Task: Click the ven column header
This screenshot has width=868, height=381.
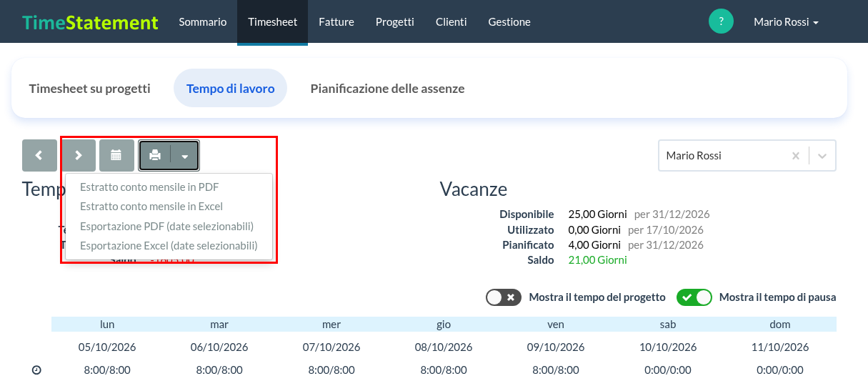Action: tap(556, 325)
